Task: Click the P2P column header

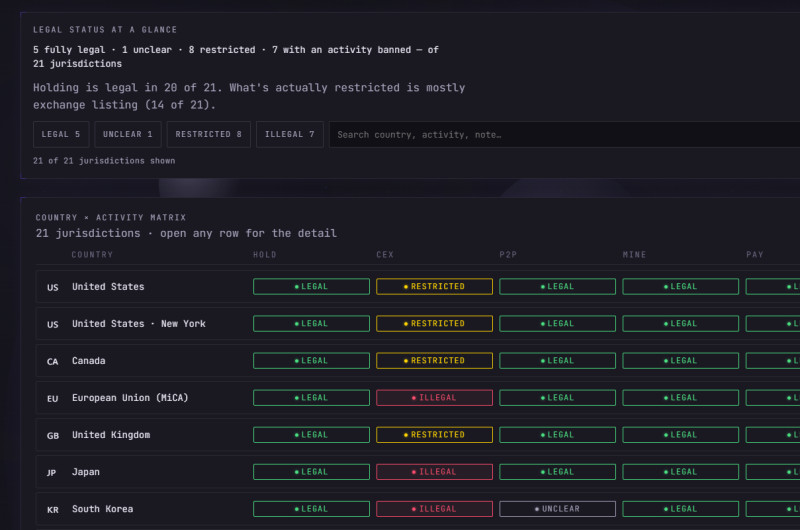Action: (x=508, y=255)
